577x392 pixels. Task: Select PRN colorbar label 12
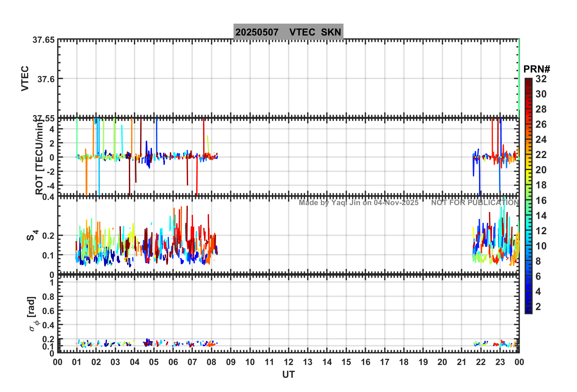[x=541, y=231]
